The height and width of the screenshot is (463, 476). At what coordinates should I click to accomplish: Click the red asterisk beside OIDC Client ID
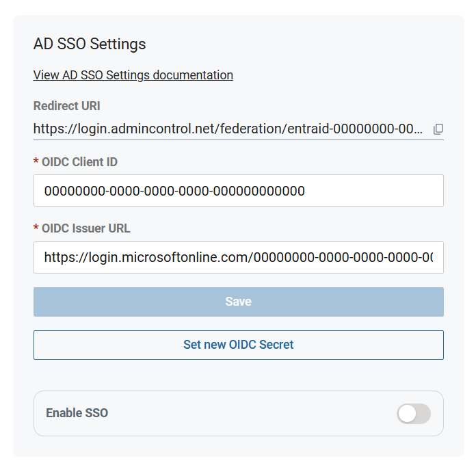pyautogui.click(x=36, y=161)
